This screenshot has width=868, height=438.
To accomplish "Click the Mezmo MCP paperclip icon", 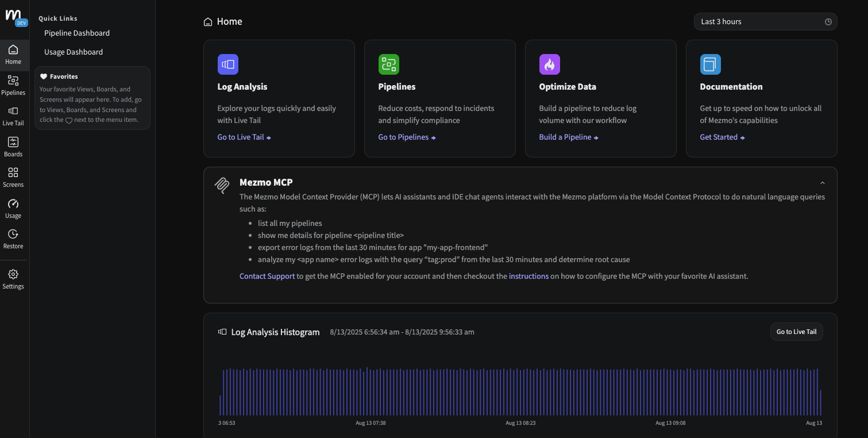I will pos(222,186).
